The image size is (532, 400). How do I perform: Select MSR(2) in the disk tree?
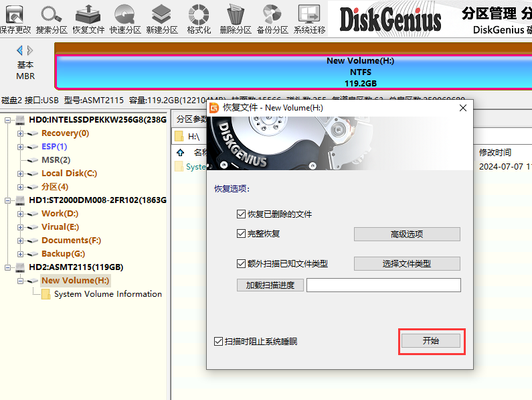pyautogui.click(x=56, y=160)
